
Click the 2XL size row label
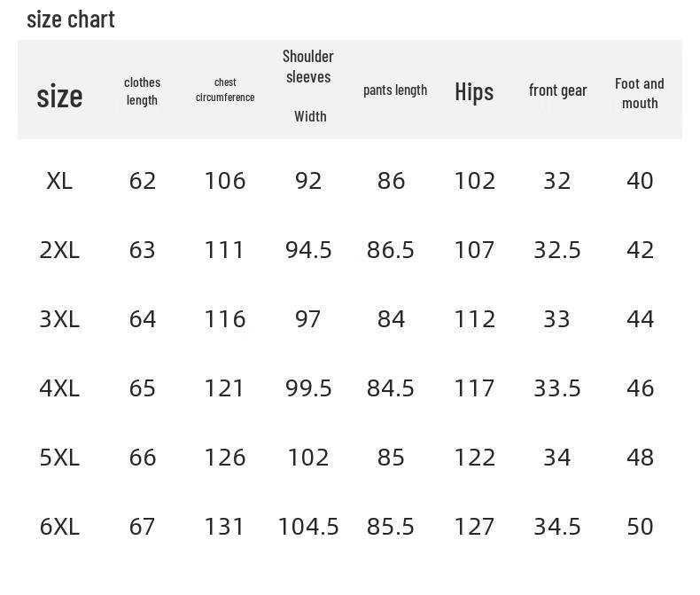(59, 250)
